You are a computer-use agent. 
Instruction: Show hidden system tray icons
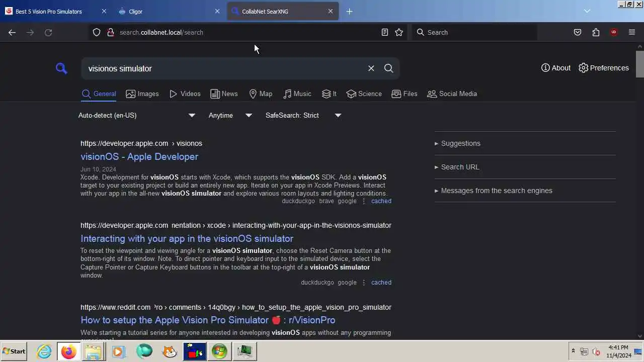pos(573,351)
